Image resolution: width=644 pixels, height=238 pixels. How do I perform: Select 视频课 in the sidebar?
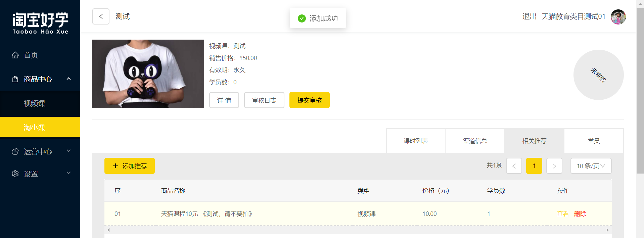pyautogui.click(x=40, y=103)
